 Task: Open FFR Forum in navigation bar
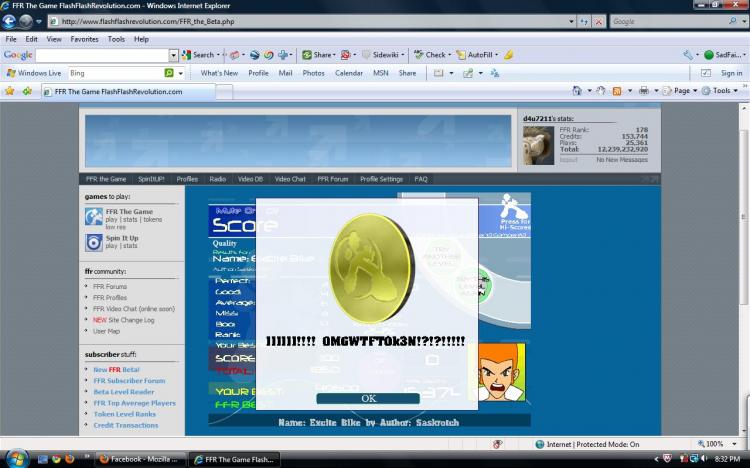pyautogui.click(x=333, y=179)
